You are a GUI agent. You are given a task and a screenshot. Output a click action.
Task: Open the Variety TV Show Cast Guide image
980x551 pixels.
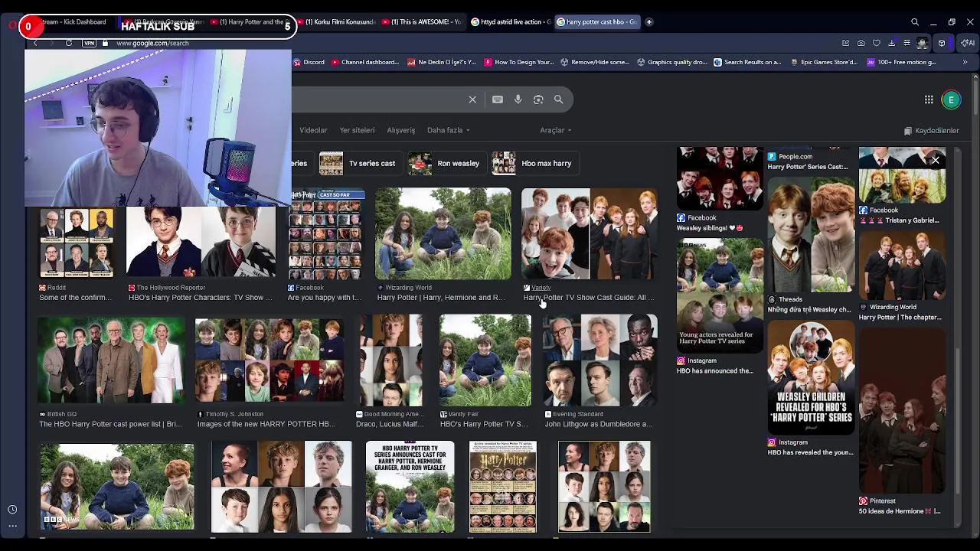click(x=589, y=233)
